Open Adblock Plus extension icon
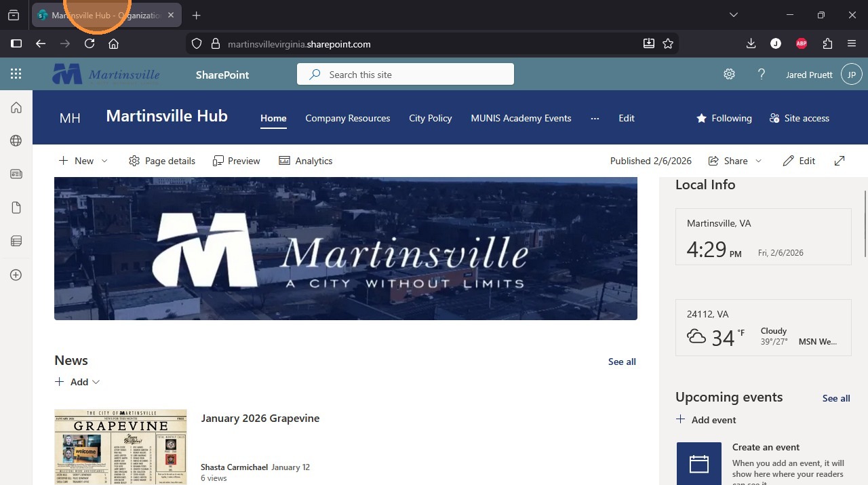Viewport: 868px width, 485px height. 802,43
